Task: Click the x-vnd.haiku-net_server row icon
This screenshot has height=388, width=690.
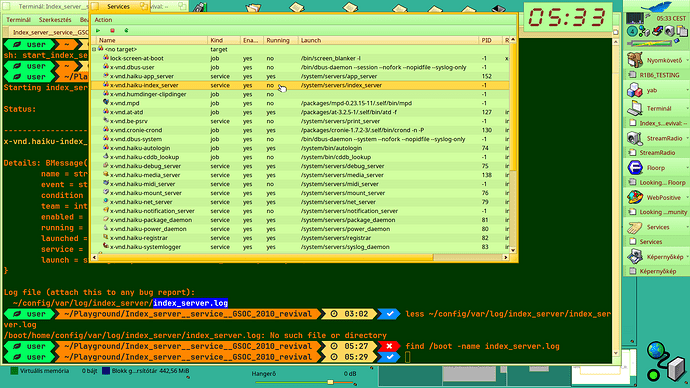Action: point(106,201)
